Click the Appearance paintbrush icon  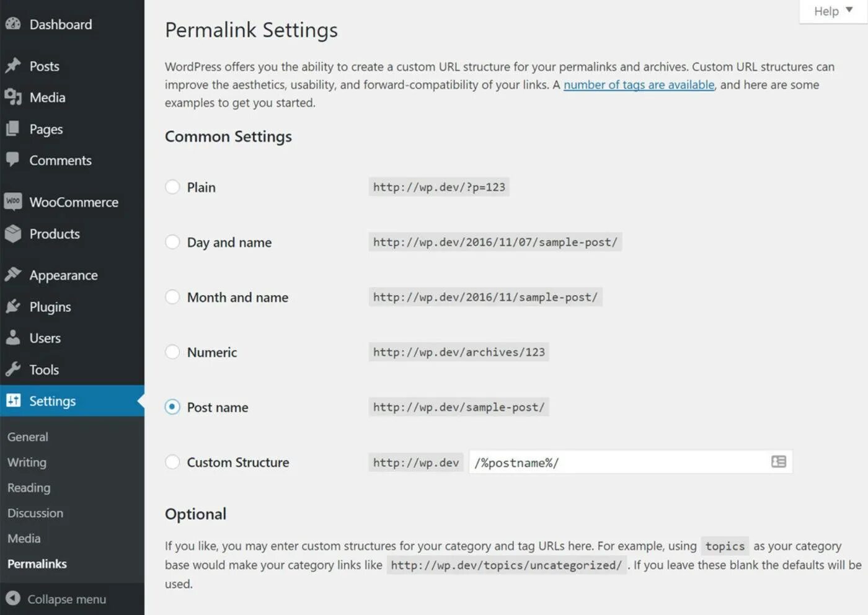pos(13,275)
